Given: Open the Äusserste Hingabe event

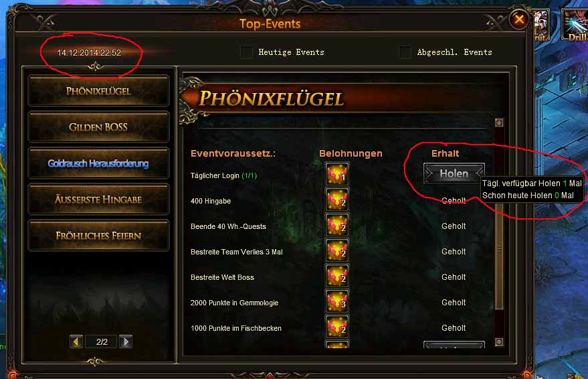Looking at the screenshot, I should click(x=98, y=200).
